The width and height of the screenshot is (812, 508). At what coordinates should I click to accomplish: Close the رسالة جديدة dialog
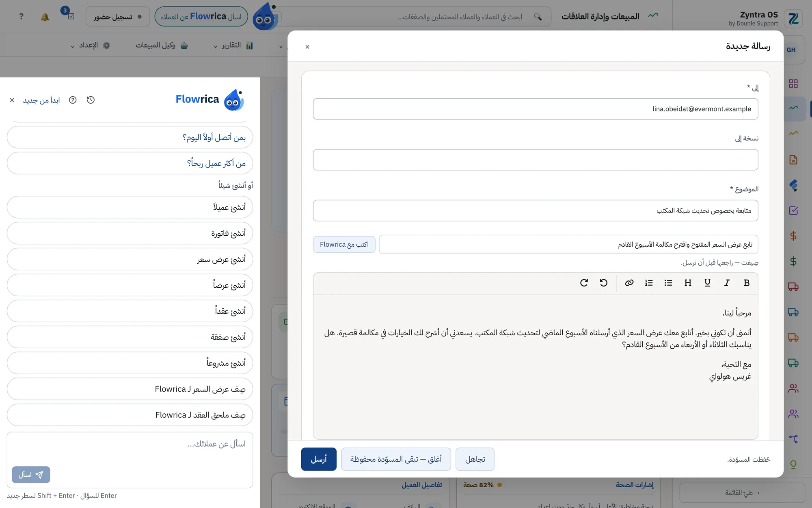(307, 47)
